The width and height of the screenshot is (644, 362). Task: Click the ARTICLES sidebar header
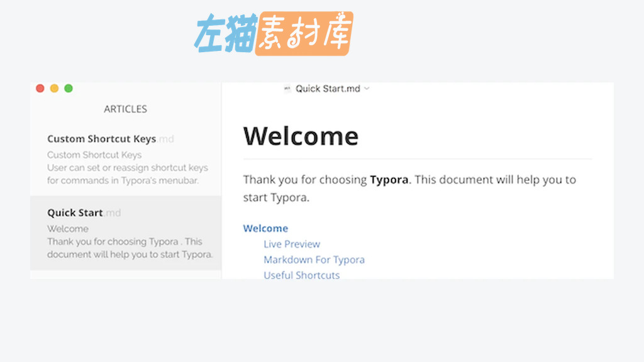click(x=125, y=109)
